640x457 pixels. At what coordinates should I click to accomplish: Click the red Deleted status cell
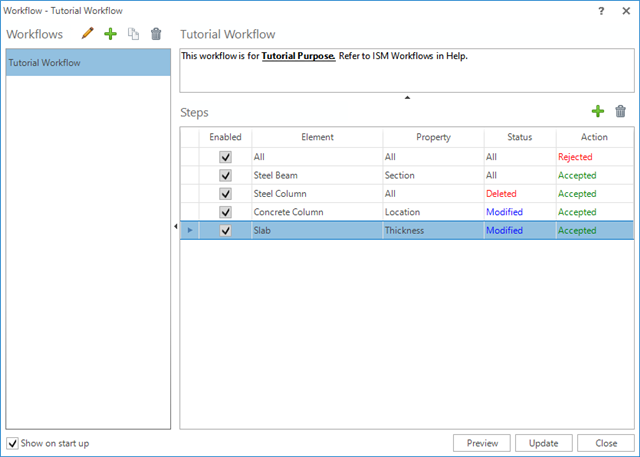coord(520,194)
